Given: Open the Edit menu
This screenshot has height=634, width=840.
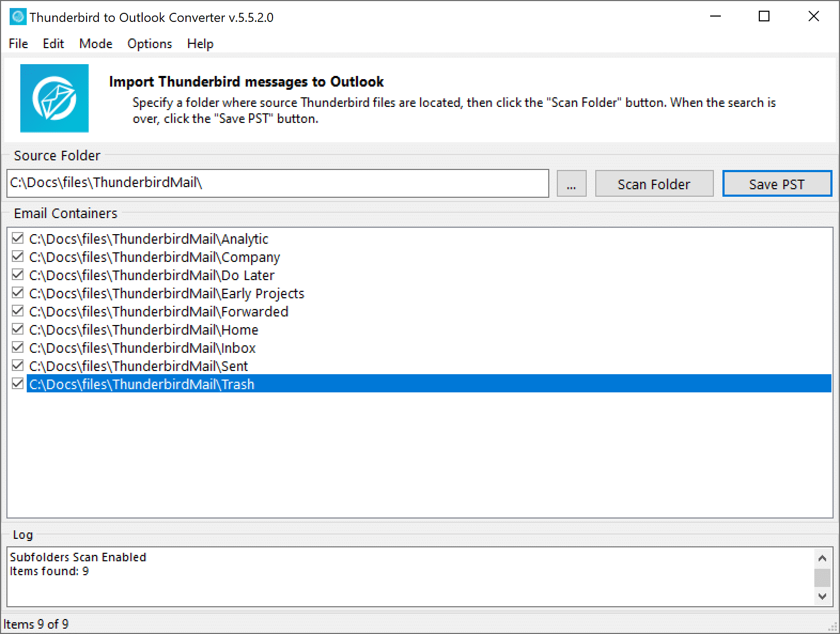Looking at the screenshot, I should point(53,44).
